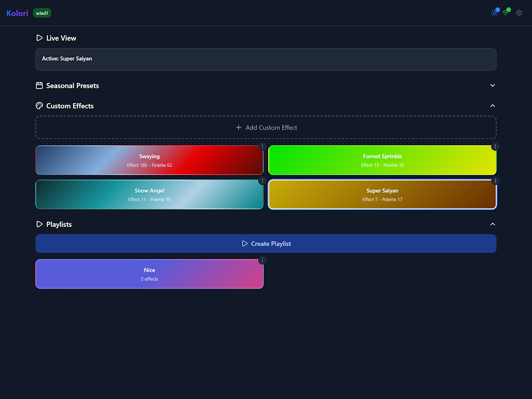532x399 pixels.
Task: Click the Seasonal Presets heading text
Action: (73, 86)
